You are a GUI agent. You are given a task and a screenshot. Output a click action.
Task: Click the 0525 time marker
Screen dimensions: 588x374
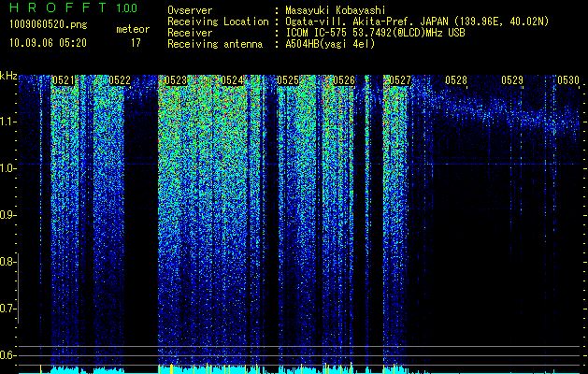click(288, 80)
